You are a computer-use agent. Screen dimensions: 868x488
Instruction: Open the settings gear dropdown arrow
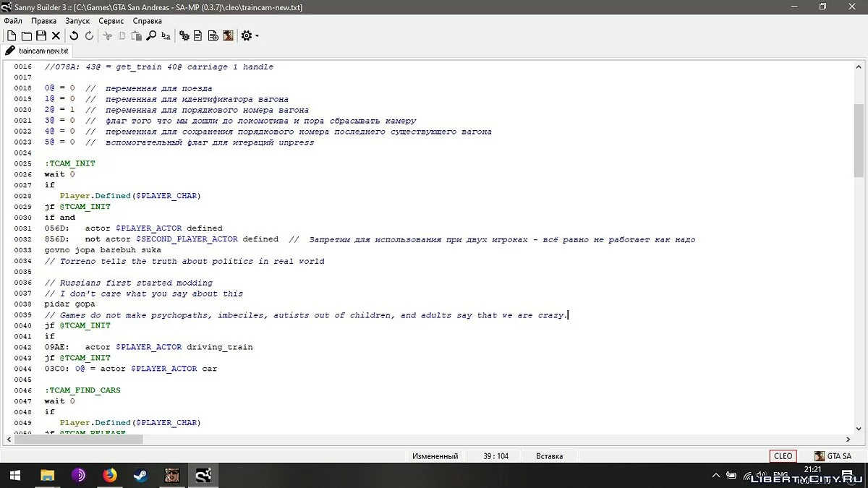click(x=257, y=36)
